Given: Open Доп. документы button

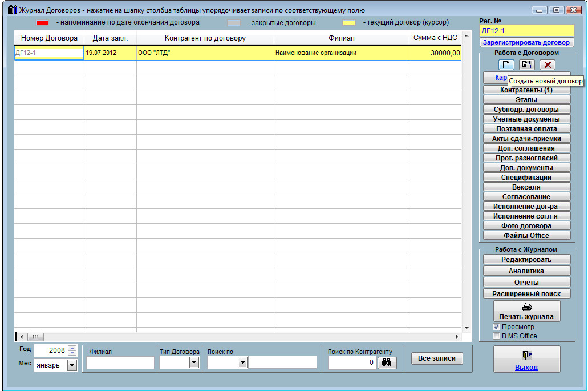Looking at the screenshot, I should (x=526, y=168).
